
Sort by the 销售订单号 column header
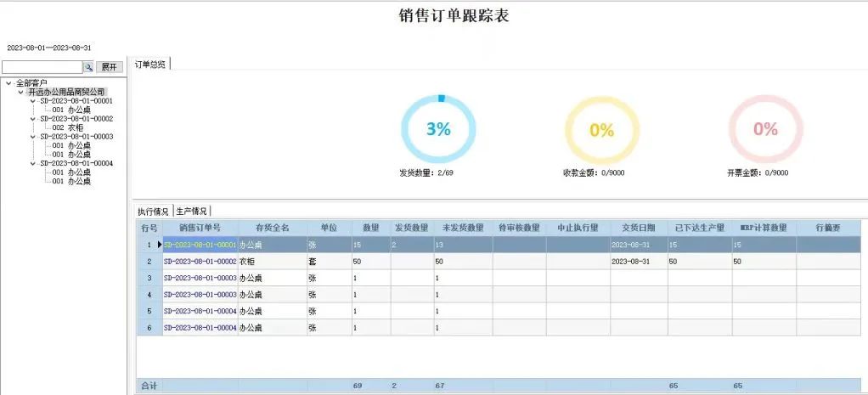[200, 228]
